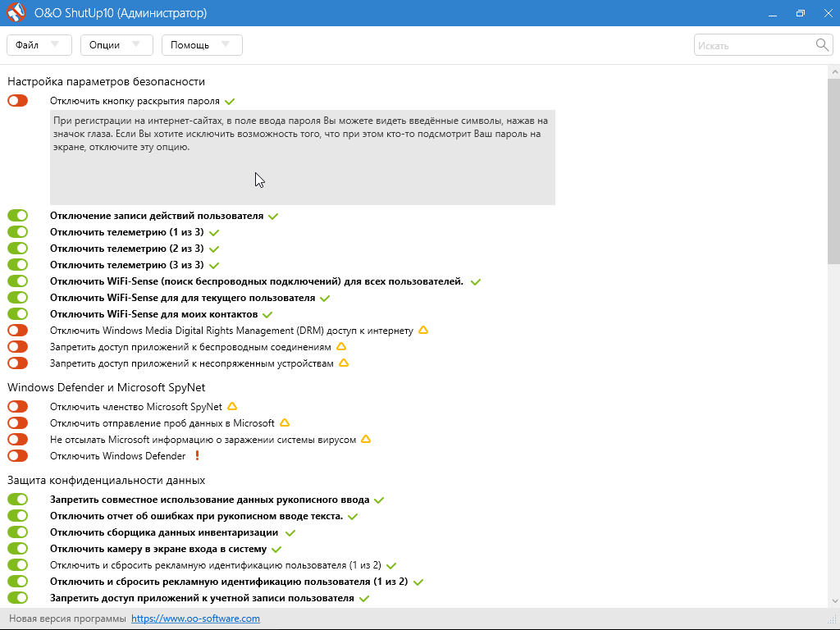Viewport: 840px width, 630px height.
Task: Click green checkmark beside рукописного ввода sharing setting
Action: point(379,500)
